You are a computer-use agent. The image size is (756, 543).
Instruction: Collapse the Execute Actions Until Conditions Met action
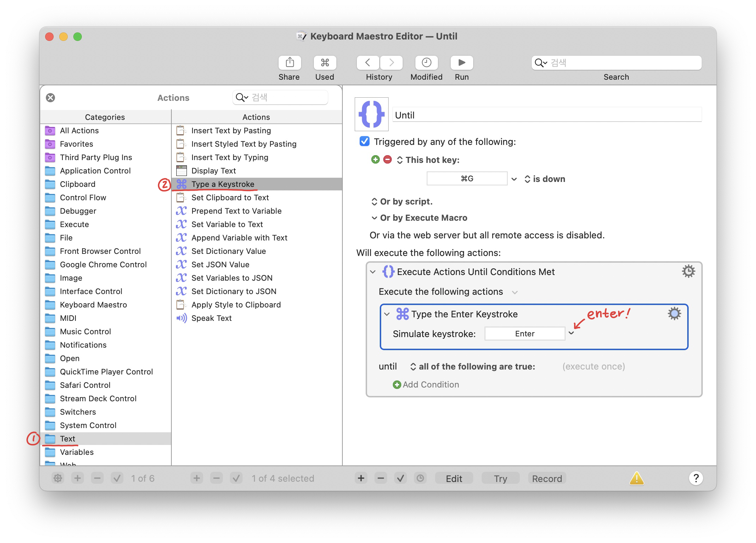(373, 272)
